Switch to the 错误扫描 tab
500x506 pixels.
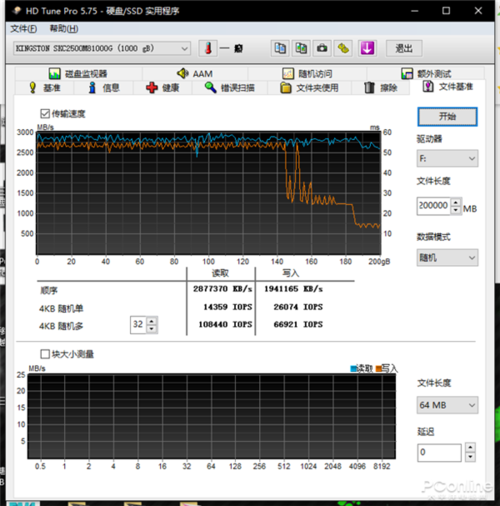coord(229,88)
